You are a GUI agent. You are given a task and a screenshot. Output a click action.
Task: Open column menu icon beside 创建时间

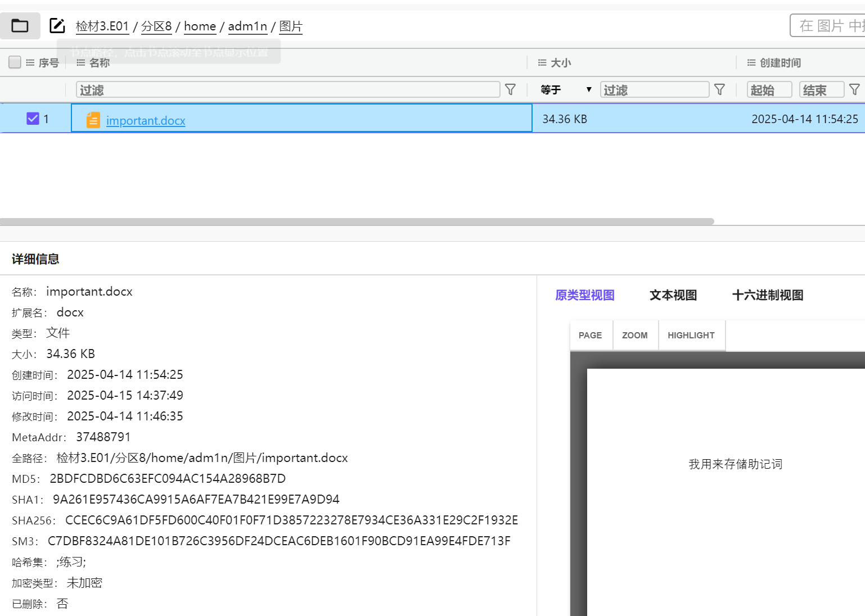pyautogui.click(x=751, y=62)
